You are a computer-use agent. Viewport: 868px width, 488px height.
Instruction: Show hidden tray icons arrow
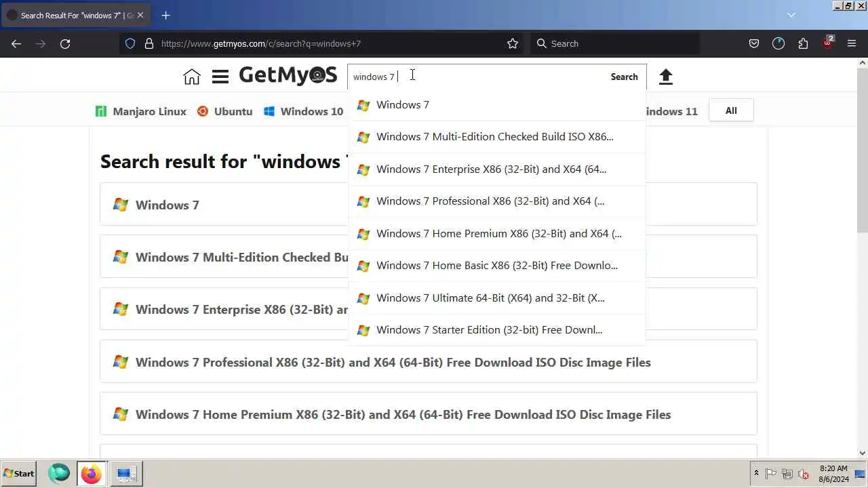756,473
